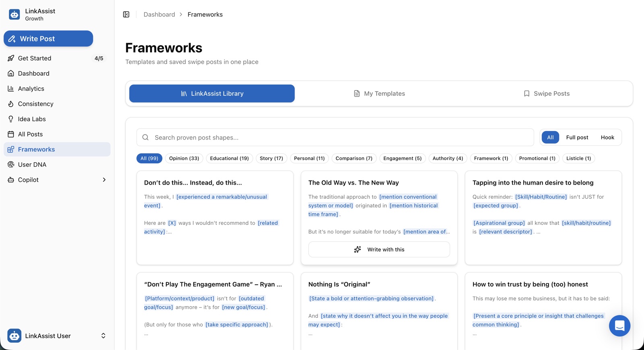This screenshot has width=644, height=350.
Task: Click the Swipe Posts bookmark icon
Action: [x=526, y=93]
